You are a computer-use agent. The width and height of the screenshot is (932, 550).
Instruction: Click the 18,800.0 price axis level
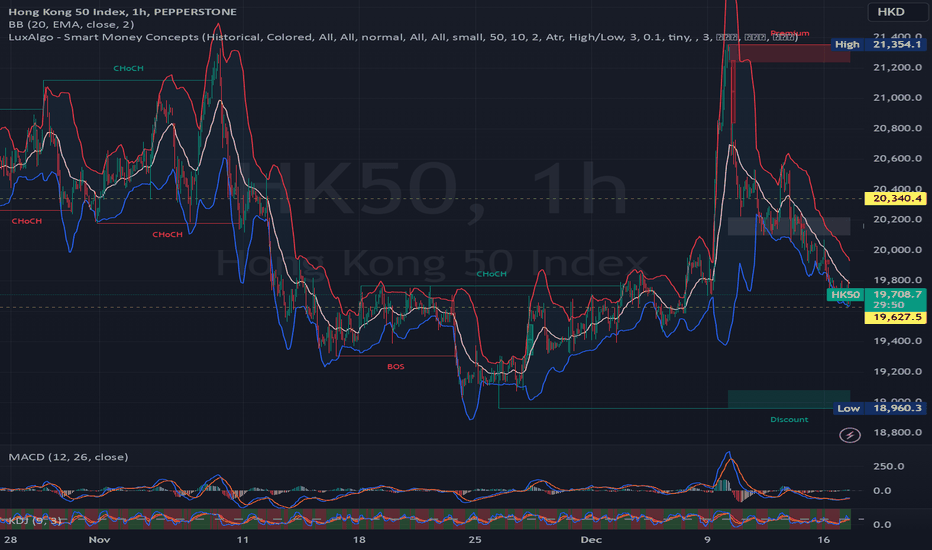pos(898,432)
